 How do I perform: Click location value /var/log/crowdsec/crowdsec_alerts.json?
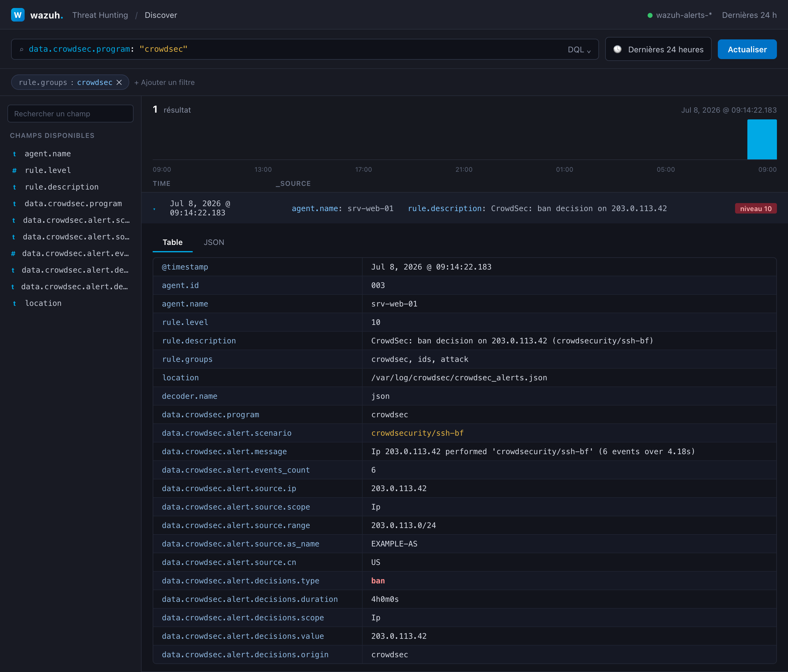point(459,378)
